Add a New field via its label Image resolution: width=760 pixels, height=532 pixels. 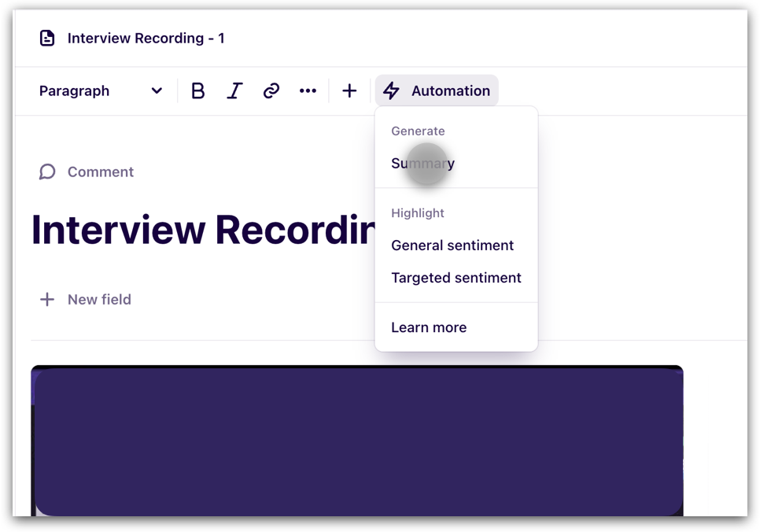(x=99, y=299)
